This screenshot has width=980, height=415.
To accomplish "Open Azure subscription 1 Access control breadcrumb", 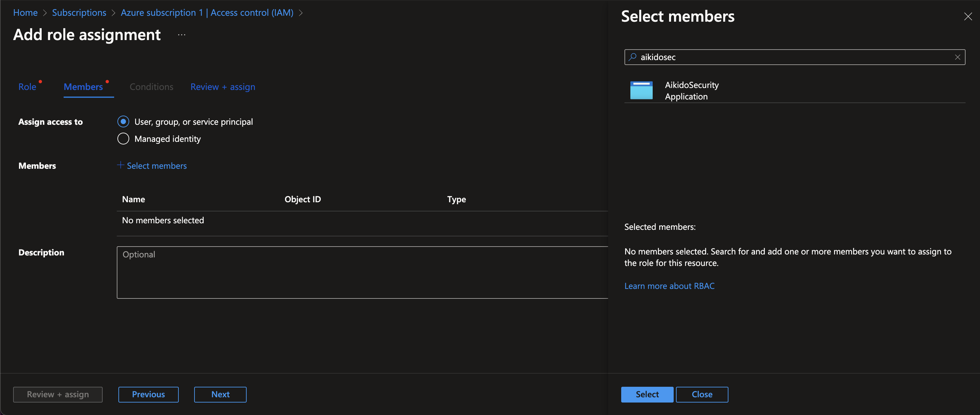I will 207,12.
